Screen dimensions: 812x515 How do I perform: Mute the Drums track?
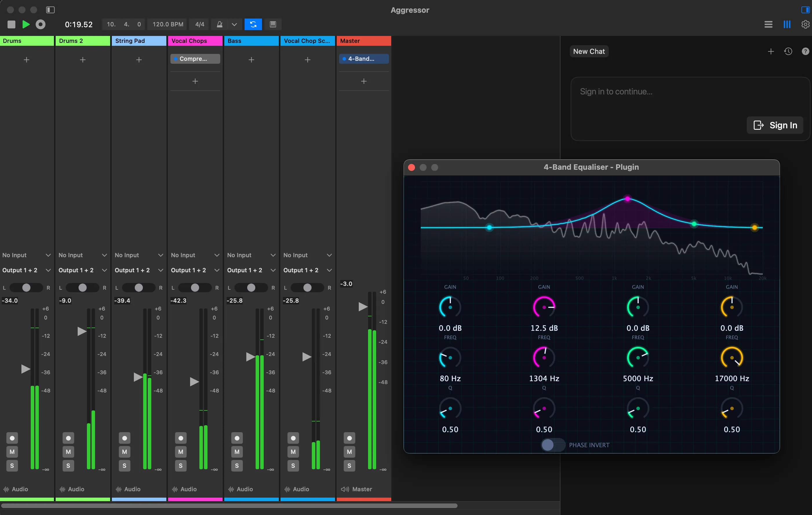point(12,452)
